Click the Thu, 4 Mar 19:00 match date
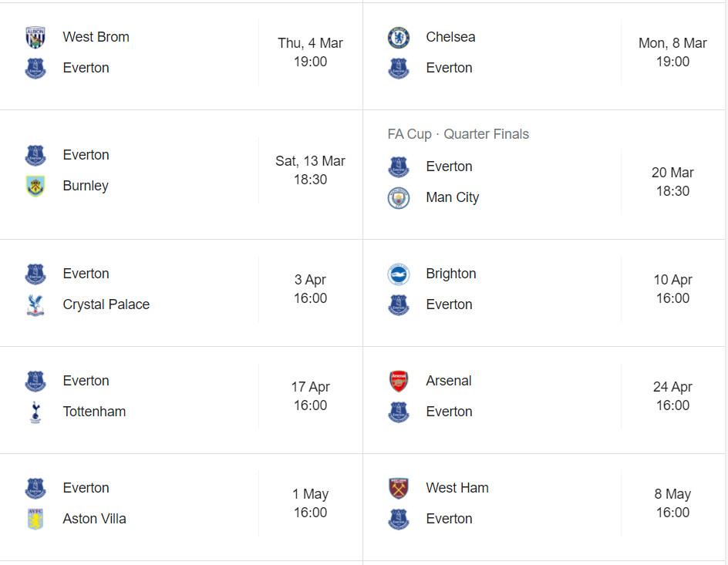Image resolution: width=728 pixels, height=565 pixels. click(310, 52)
